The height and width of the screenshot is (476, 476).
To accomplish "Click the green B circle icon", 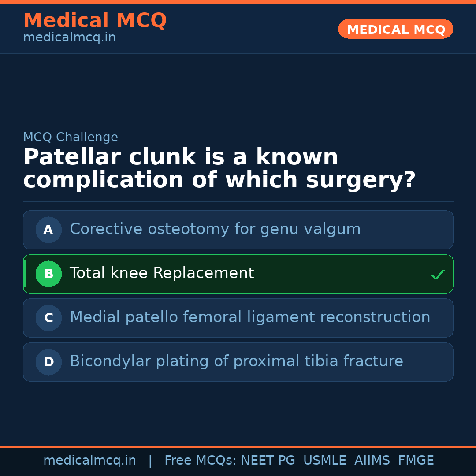I will (48, 274).
